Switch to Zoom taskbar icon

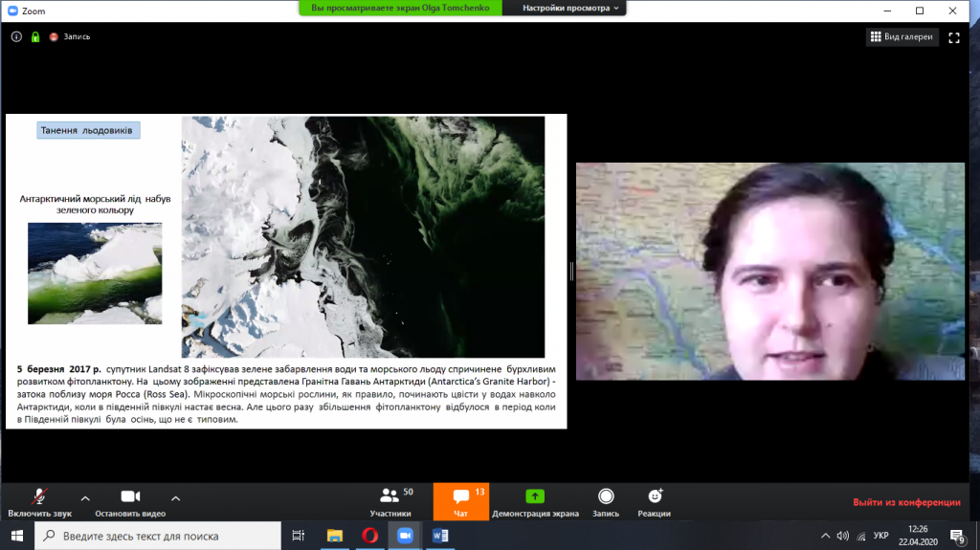tap(405, 536)
